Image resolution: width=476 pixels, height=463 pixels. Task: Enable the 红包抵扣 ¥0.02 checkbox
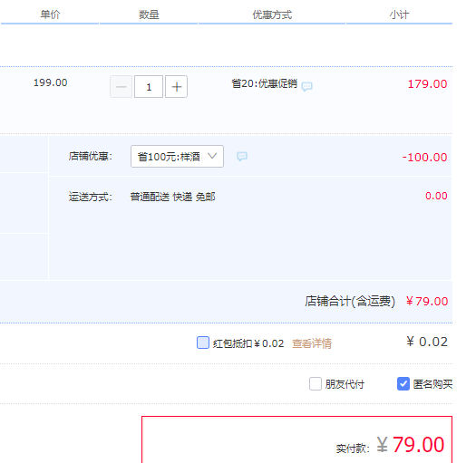[x=203, y=342]
